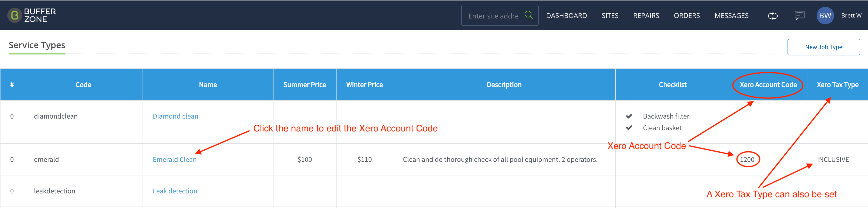Open the chat messages icon
Image resolution: width=868 pixels, height=208 pixels.
pyautogui.click(x=799, y=16)
